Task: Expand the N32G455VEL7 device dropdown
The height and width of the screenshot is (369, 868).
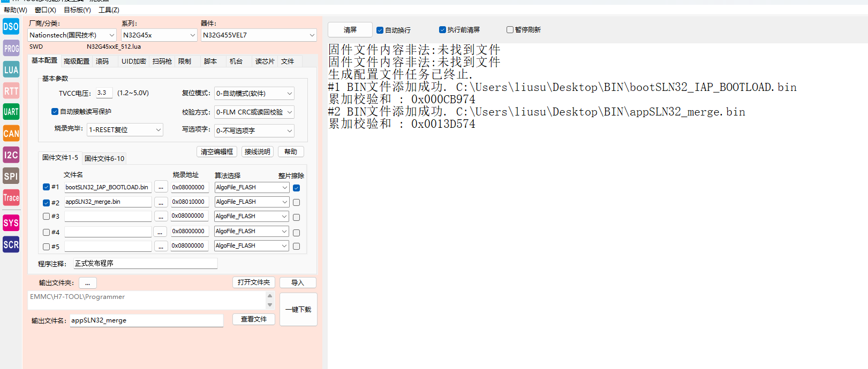Action: pyautogui.click(x=259, y=35)
